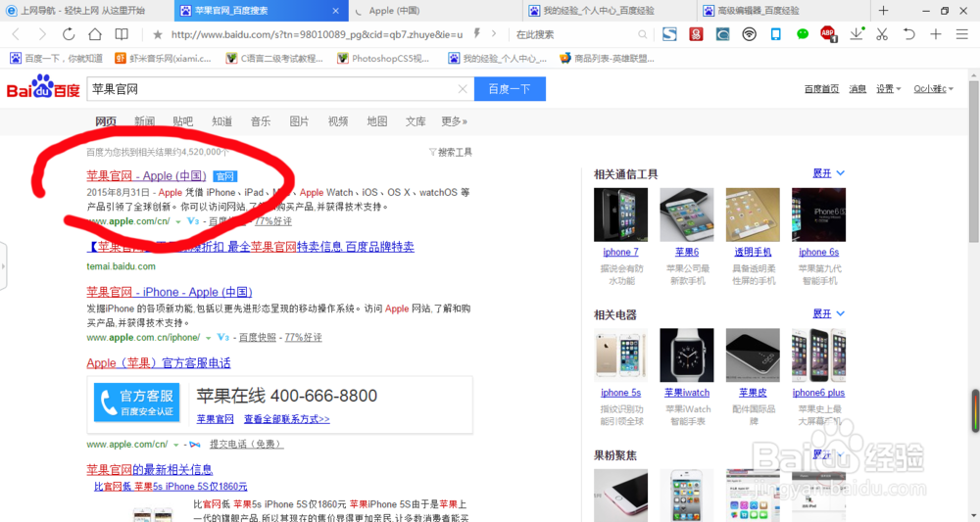Expand 相关通信工具 with 展开

828,173
